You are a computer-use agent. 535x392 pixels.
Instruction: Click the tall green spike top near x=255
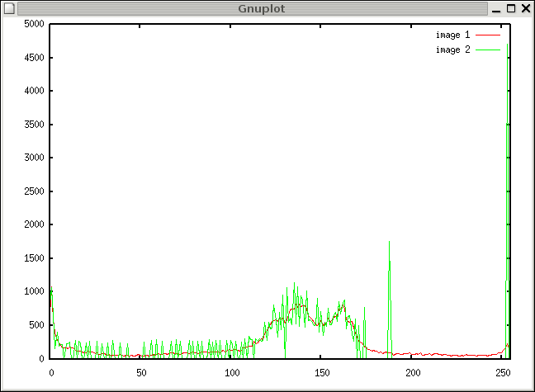click(508, 45)
